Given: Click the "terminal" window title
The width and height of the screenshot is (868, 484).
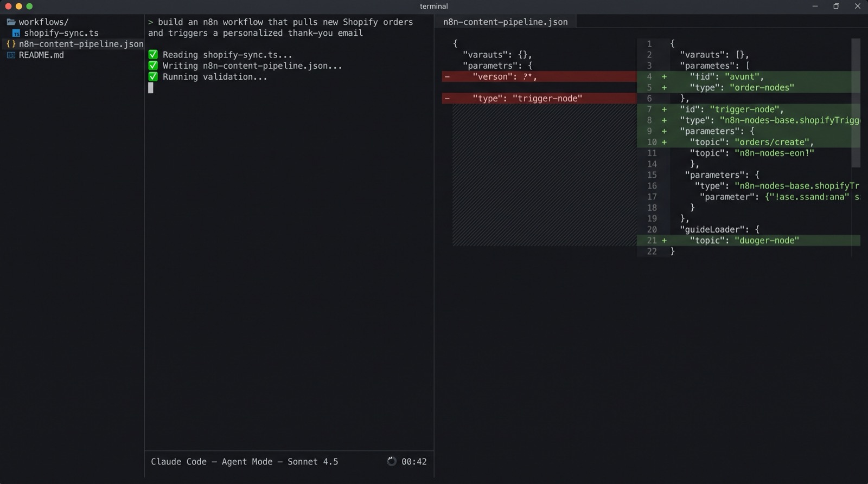Looking at the screenshot, I should click(x=434, y=7).
